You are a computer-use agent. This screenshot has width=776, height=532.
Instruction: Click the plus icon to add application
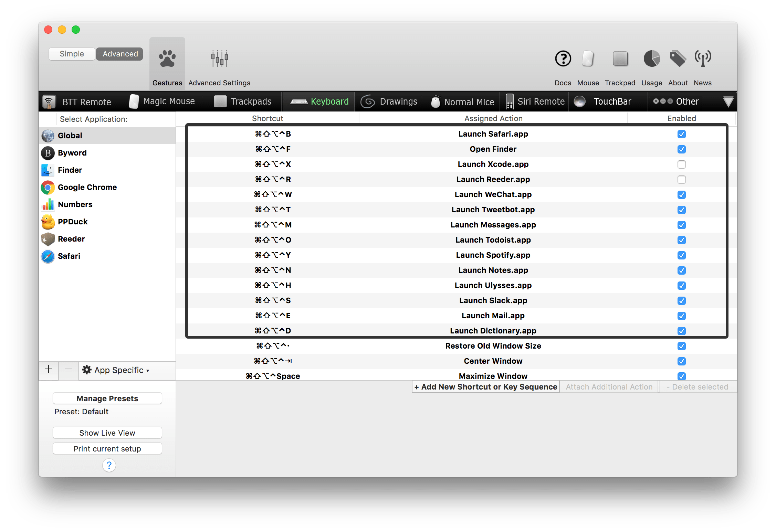point(49,370)
